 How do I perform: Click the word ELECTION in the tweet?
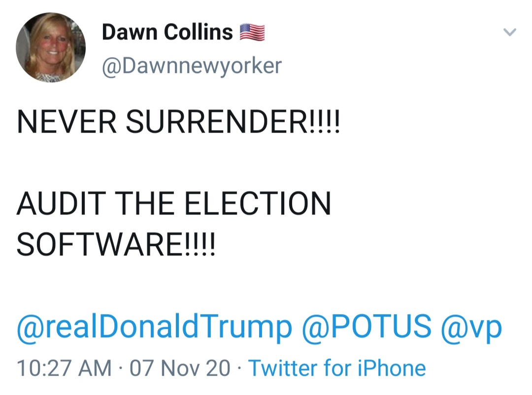pyautogui.click(x=258, y=203)
